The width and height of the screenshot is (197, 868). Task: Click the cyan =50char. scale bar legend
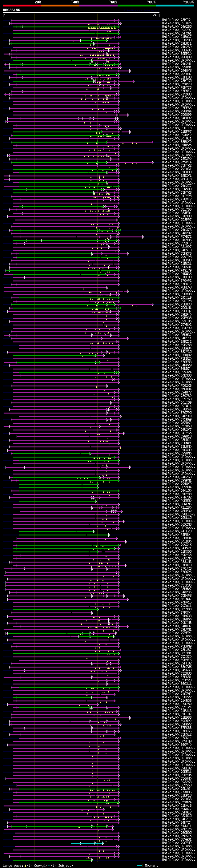(139, 866)
